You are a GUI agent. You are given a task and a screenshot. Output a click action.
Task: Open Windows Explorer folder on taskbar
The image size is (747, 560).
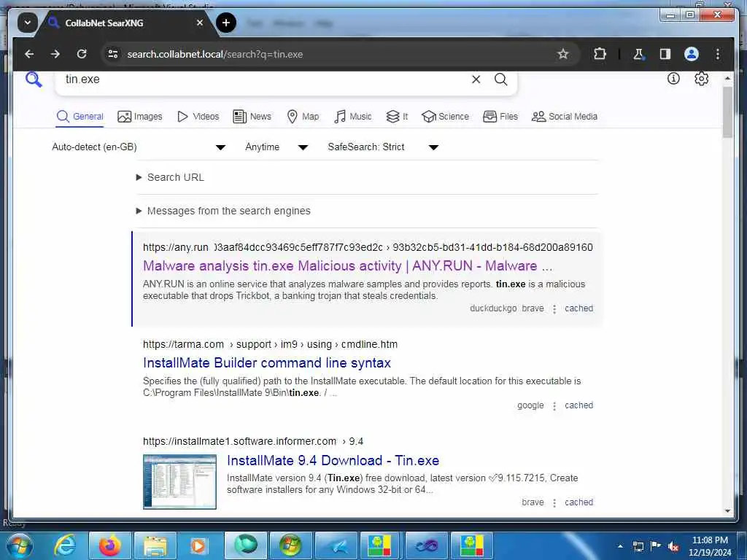155,545
